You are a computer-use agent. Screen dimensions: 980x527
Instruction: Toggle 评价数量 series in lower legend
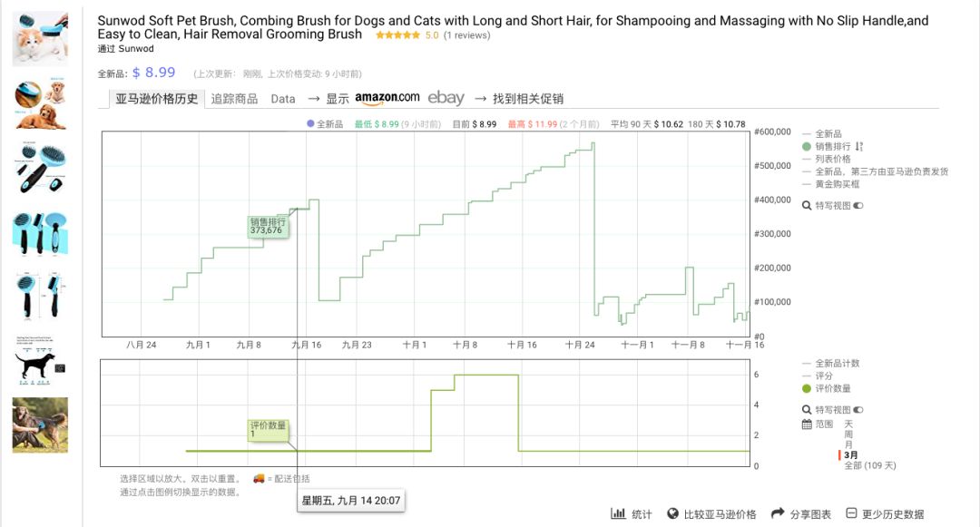click(827, 388)
